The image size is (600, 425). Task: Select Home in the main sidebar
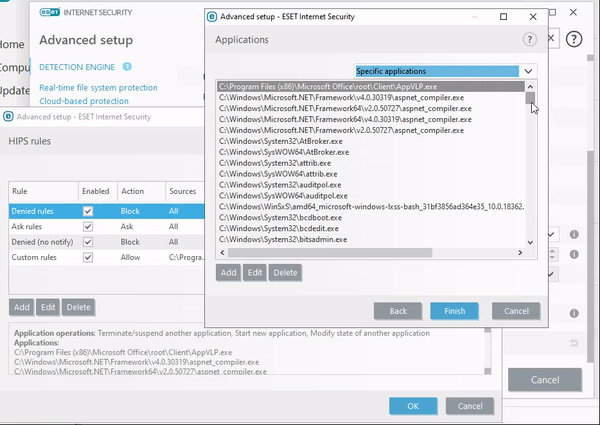pos(12,44)
